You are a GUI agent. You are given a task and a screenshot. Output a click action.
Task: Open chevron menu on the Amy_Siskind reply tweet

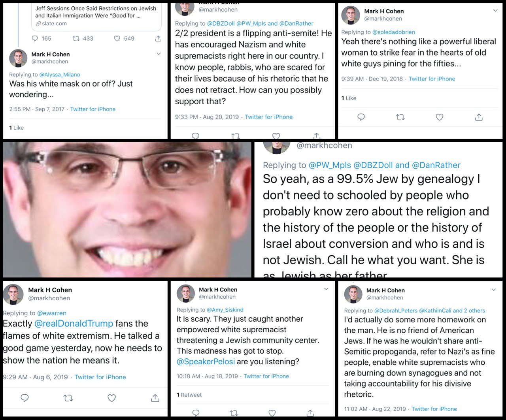pos(326,289)
